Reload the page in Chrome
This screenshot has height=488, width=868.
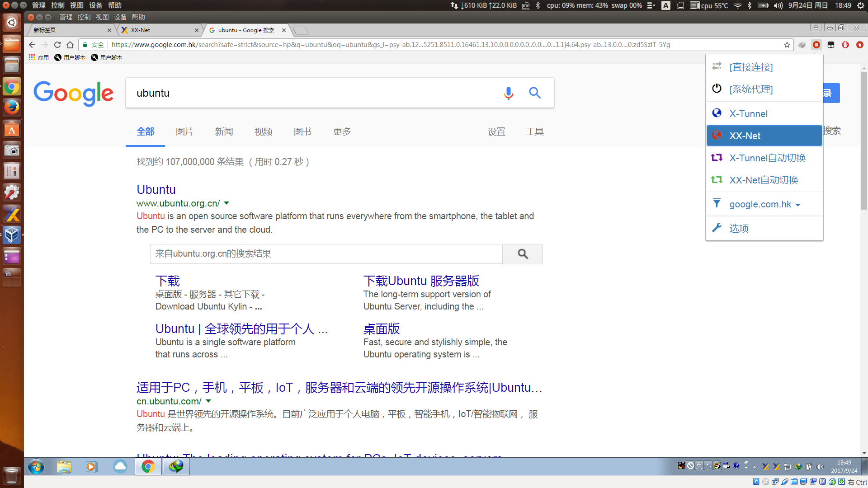(x=57, y=45)
